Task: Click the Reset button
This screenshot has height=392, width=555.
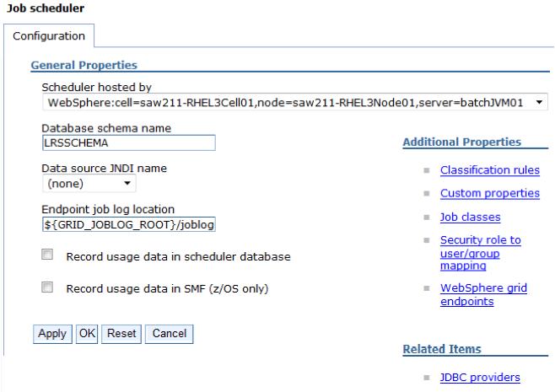Action: 121,334
